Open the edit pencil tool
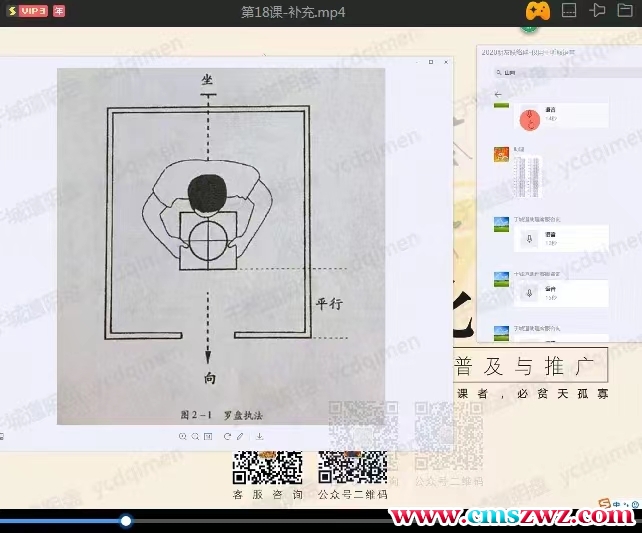Image resolution: width=642 pixels, height=533 pixels. tap(241, 436)
